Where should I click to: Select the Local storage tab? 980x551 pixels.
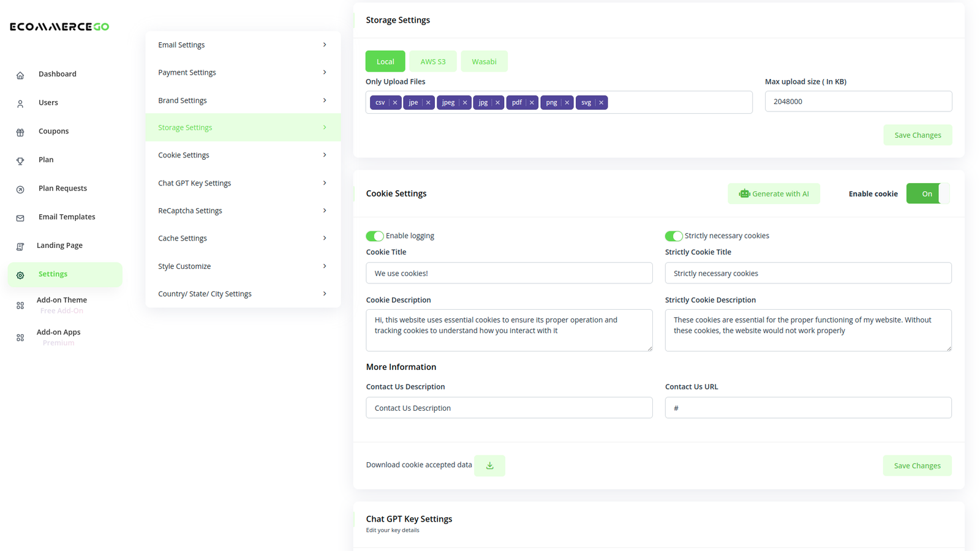385,61
